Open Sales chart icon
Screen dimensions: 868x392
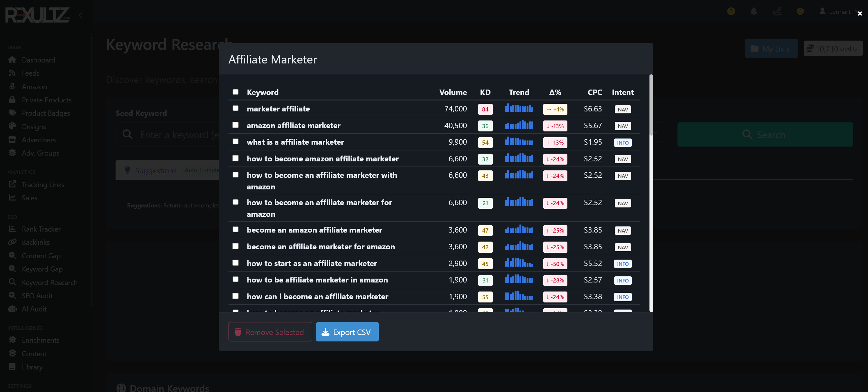[12, 197]
